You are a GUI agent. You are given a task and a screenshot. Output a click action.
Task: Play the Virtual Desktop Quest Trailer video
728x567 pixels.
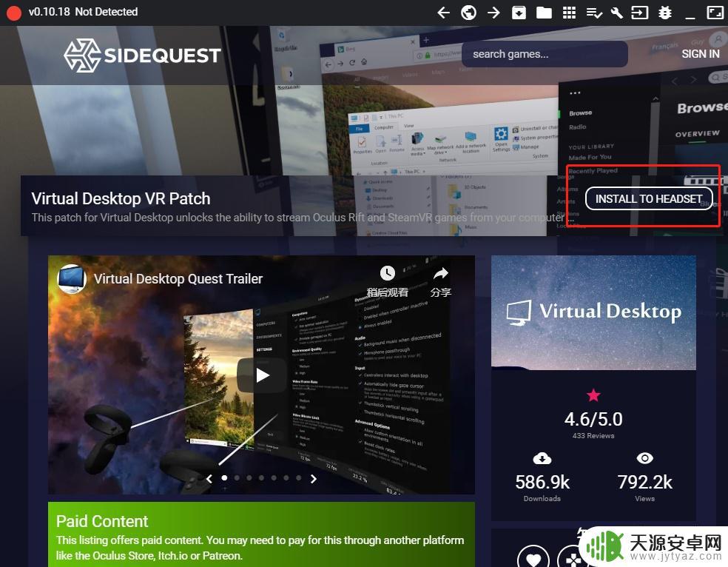[263, 375]
